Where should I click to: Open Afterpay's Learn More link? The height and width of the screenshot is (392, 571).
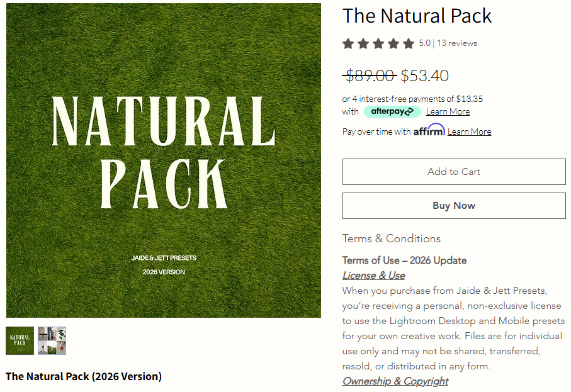tap(448, 111)
